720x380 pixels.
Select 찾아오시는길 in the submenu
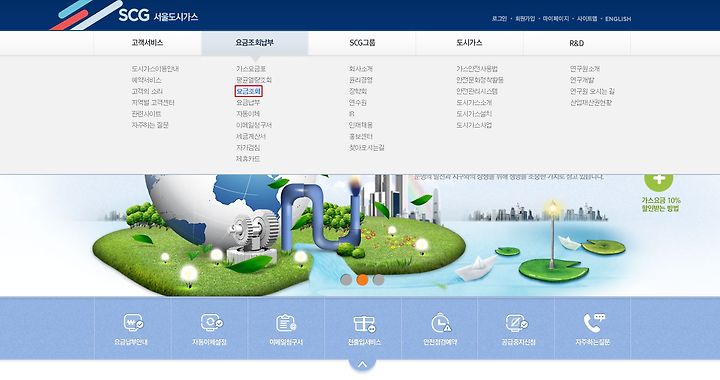366,148
